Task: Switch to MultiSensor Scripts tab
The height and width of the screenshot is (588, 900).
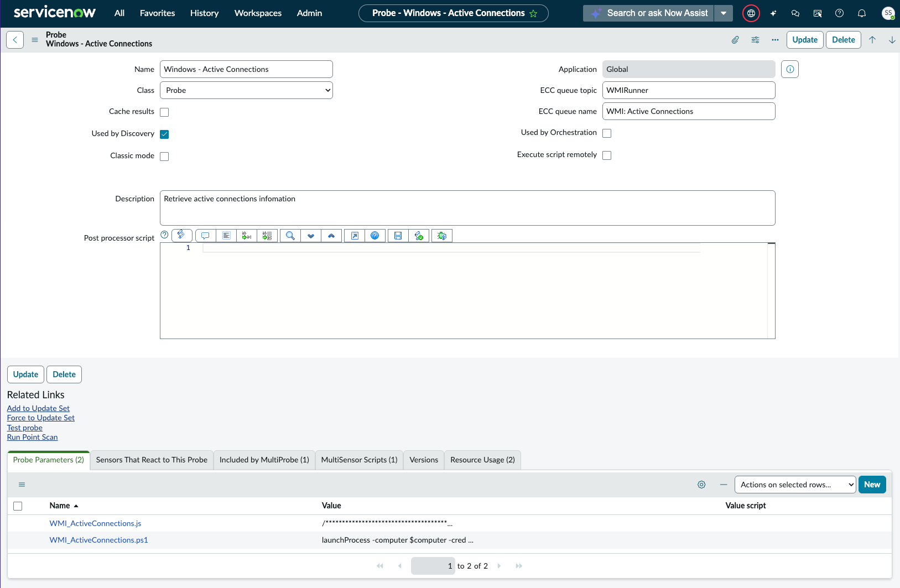Action: coord(359,460)
